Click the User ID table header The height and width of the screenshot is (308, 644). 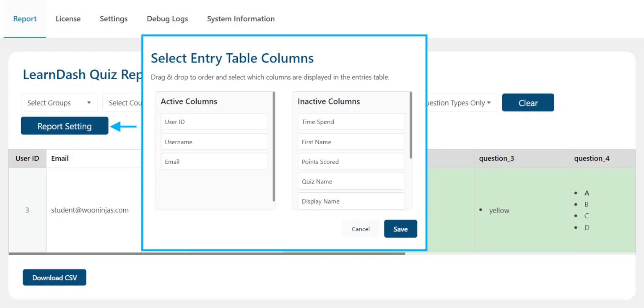coord(27,158)
